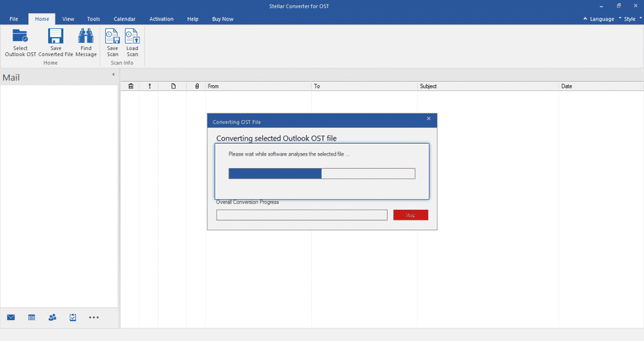
Task: Click the file analysis progress bar
Action: click(322, 173)
